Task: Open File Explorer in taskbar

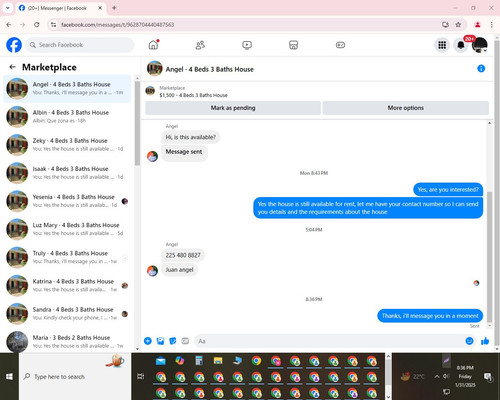Action: pos(218,361)
